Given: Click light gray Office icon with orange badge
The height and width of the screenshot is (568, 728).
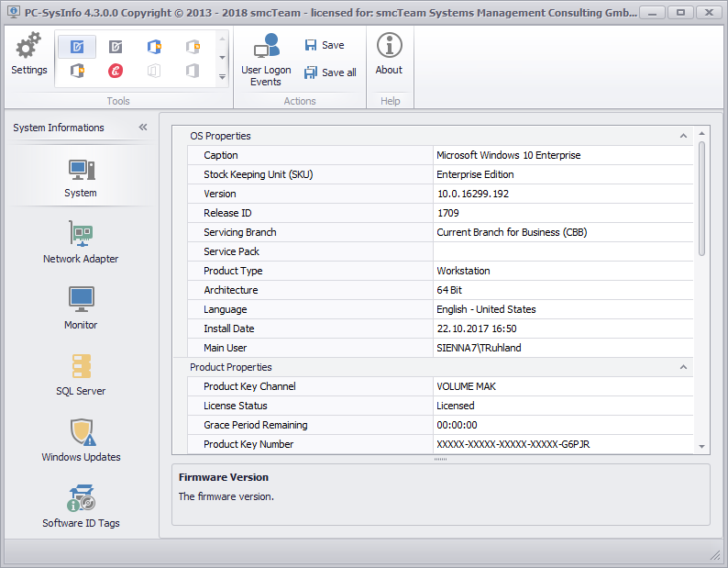Looking at the screenshot, I should [x=193, y=47].
